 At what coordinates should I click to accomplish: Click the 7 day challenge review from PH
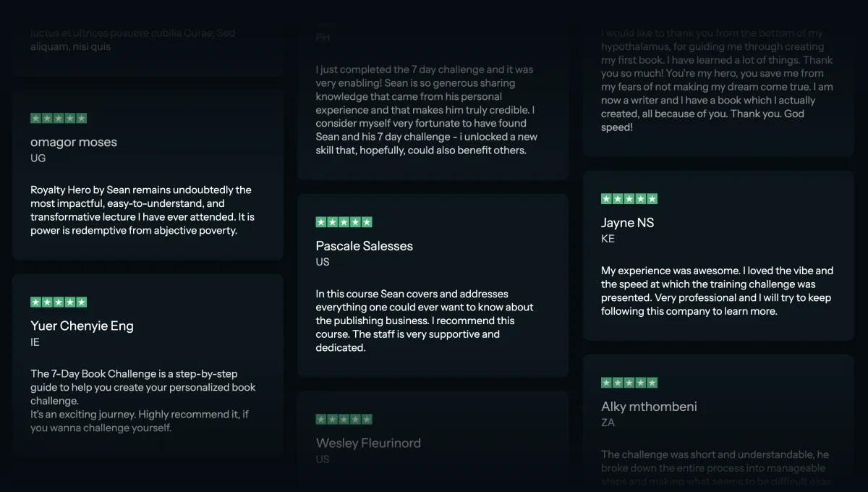(x=426, y=110)
